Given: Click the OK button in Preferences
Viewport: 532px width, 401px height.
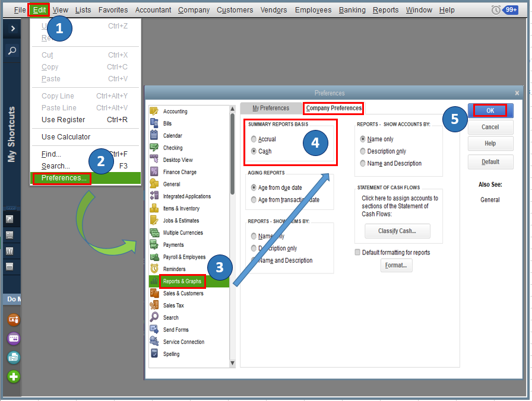Looking at the screenshot, I should (490, 110).
